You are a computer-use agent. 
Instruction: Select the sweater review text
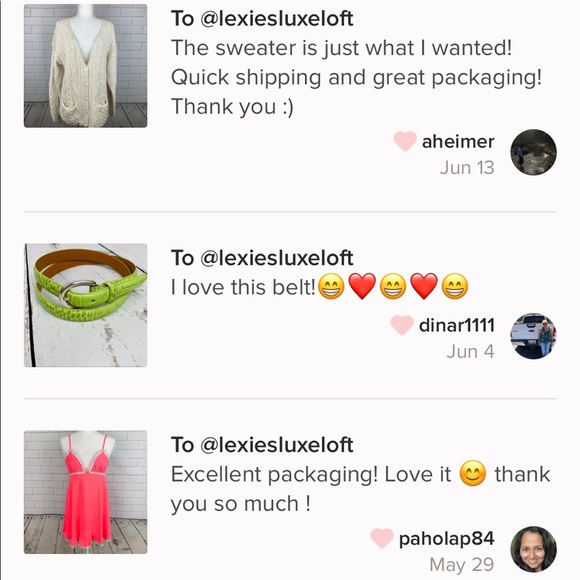(x=356, y=77)
